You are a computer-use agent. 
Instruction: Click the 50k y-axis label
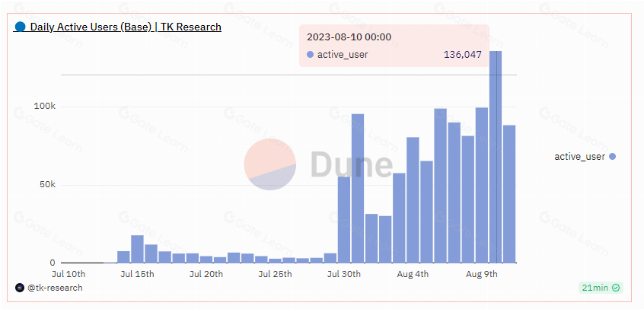(x=47, y=184)
